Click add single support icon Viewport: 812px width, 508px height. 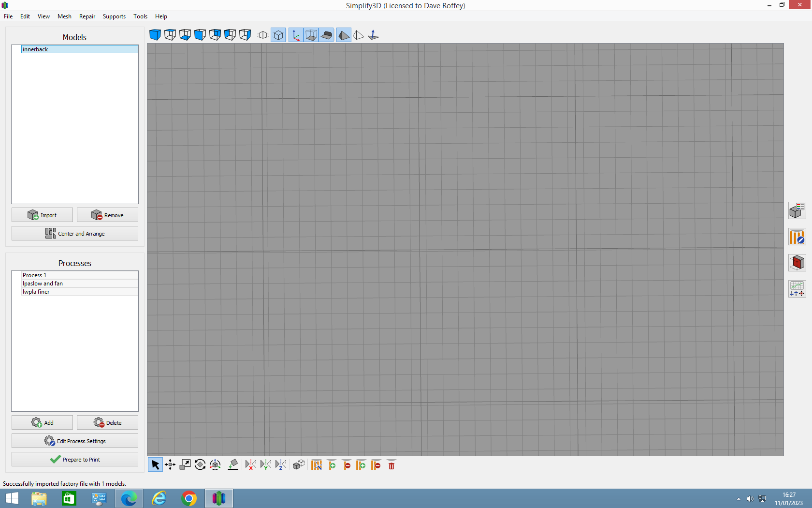click(x=332, y=465)
